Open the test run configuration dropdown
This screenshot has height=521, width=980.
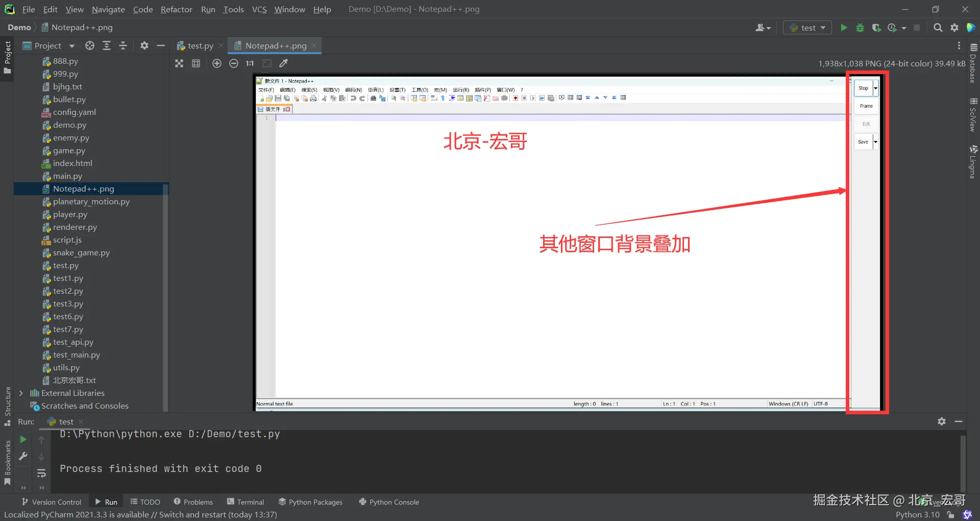(x=807, y=28)
